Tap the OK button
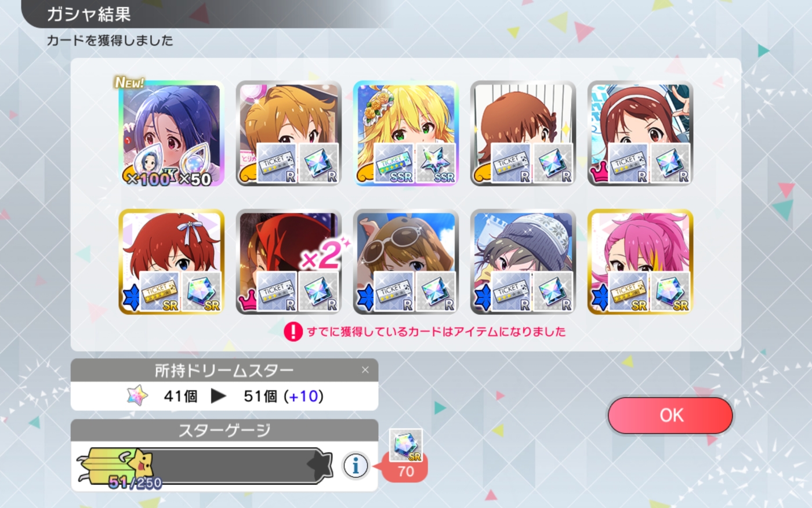 [x=670, y=415]
